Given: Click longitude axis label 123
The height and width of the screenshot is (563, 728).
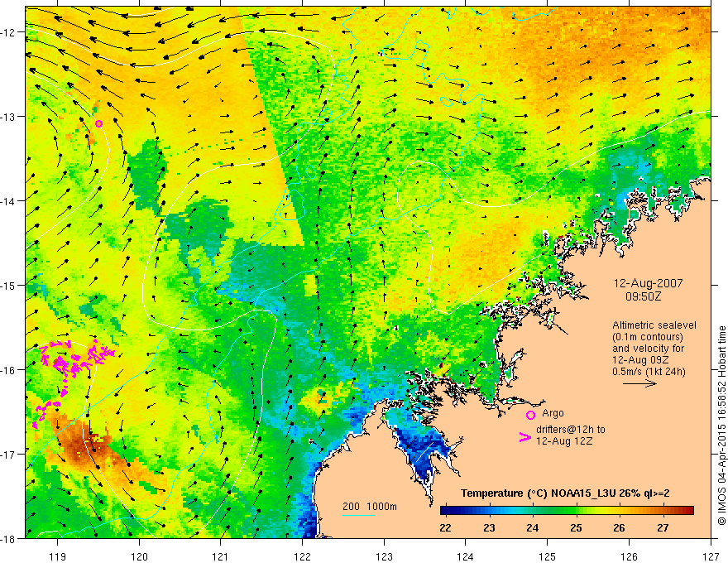Looking at the screenshot, I should click(x=384, y=556).
